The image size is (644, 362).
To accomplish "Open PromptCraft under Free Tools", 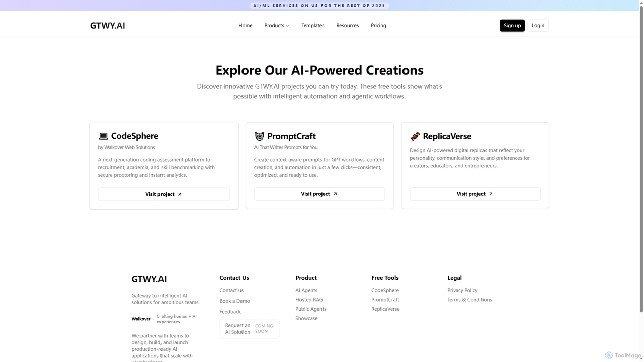I will (x=385, y=300).
